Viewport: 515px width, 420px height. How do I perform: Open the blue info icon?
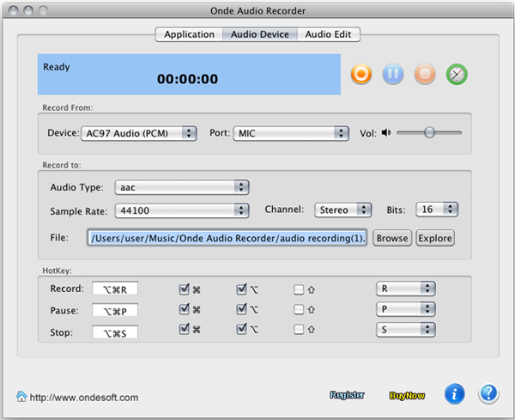[455, 394]
